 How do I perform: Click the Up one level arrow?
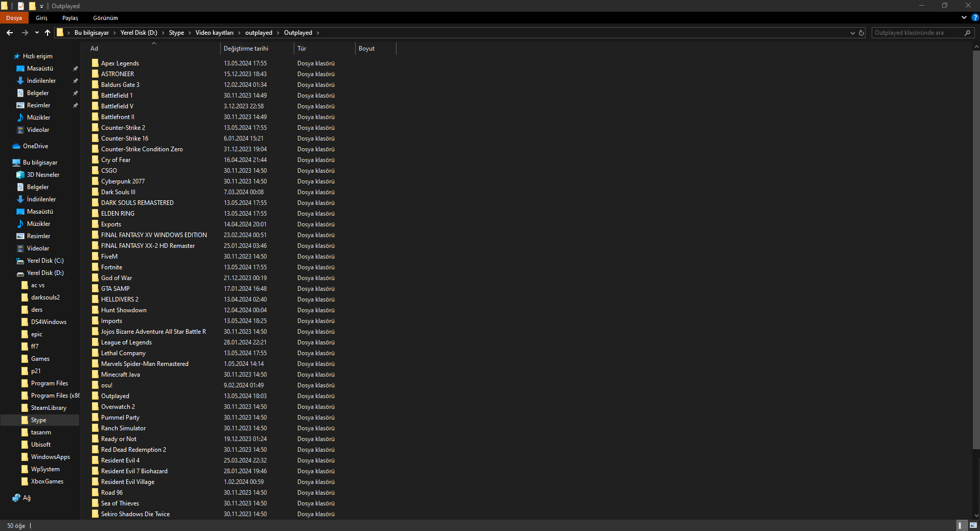48,33
